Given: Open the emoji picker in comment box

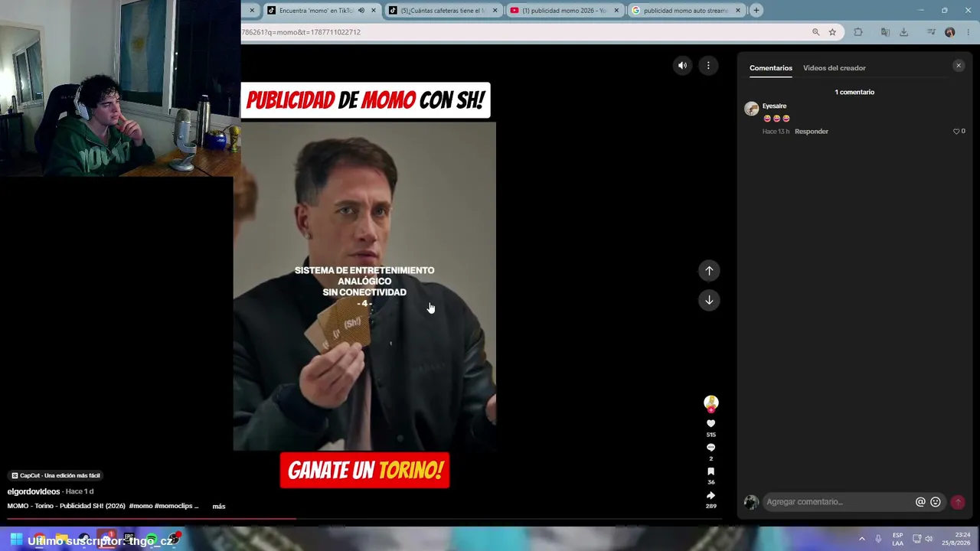Looking at the screenshot, I should click(935, 502).
